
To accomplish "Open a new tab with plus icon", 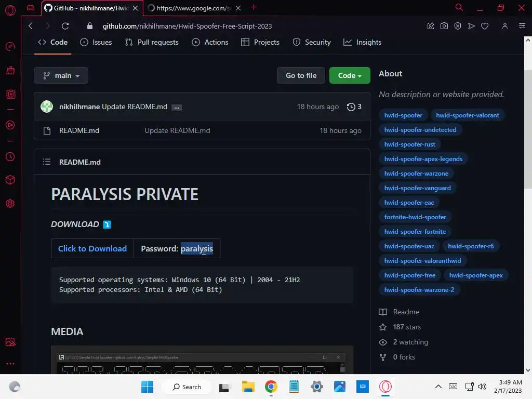I will 254,7.
